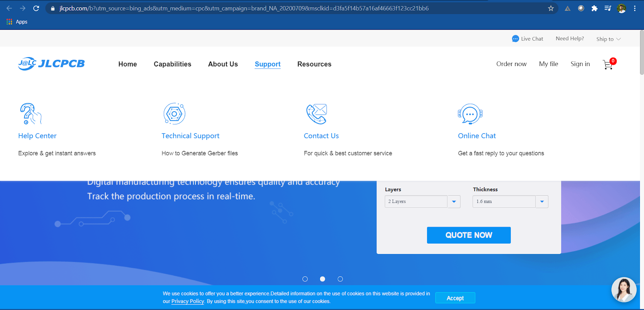Screen dimensions: 644x310
Task: View site security info via lock icon
Action: [x=53, y=8]
